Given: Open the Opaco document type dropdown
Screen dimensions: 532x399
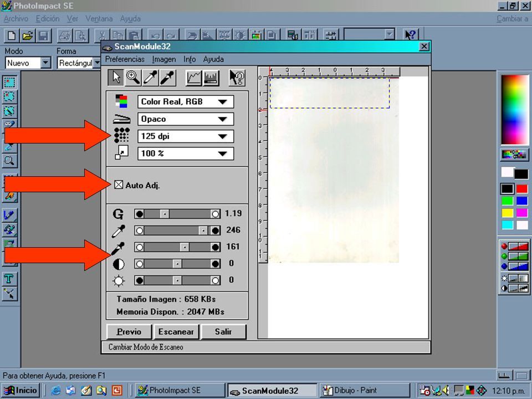Looking at the screenshot, I should 186,119.
